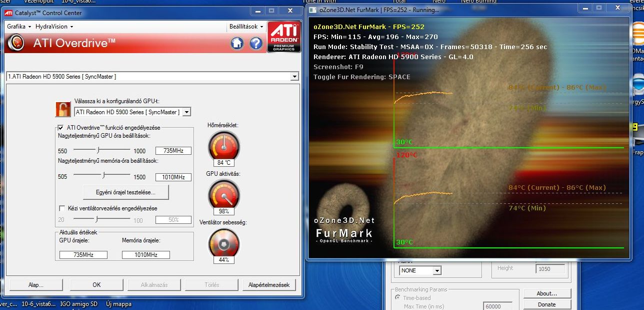The width and height of the screenshot is (644, 310).
Task: Click the blue help question mark icon
Action: (256, 44)
